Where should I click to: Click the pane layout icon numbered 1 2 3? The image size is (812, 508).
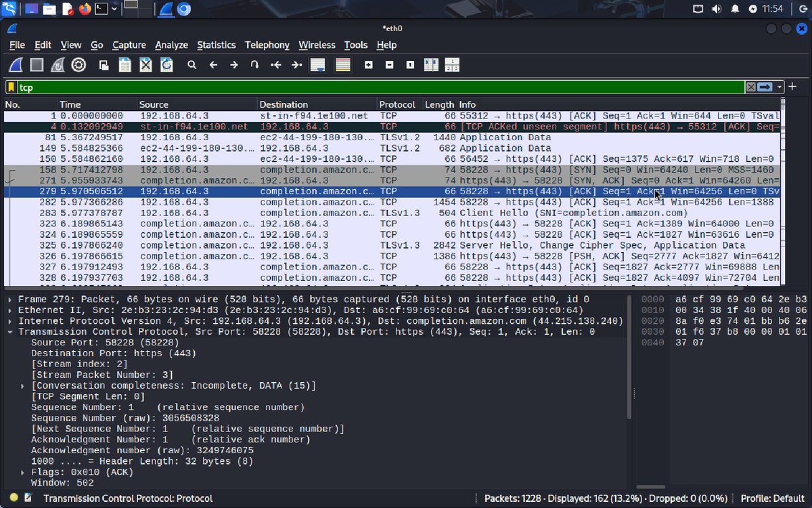(452, 65)
